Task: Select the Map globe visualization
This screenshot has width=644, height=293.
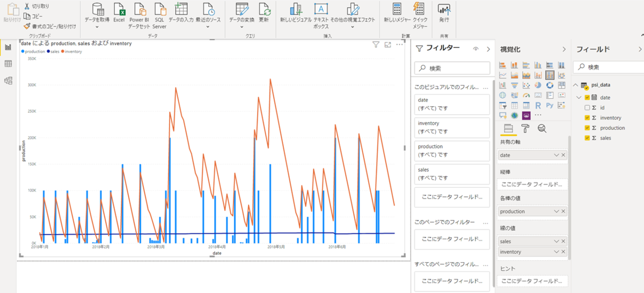Action: pyautogui.click(x=503, y=95)
